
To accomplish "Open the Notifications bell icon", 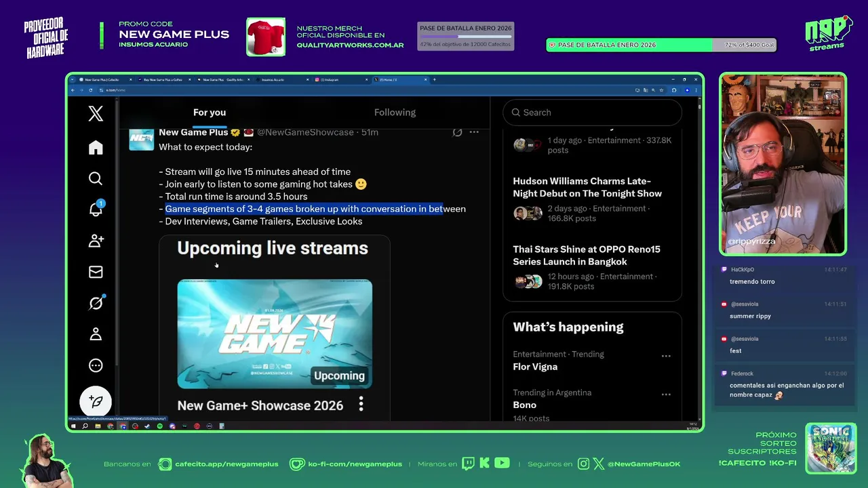I will pyautogui.click(x=96, y=209).
